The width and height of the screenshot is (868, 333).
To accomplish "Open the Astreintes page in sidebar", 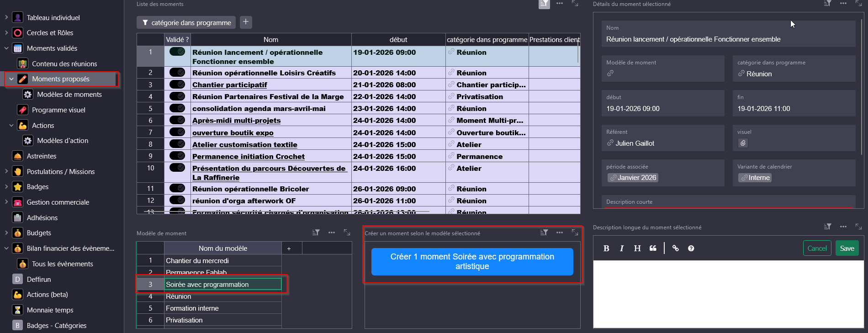I will tap(42, 156).
